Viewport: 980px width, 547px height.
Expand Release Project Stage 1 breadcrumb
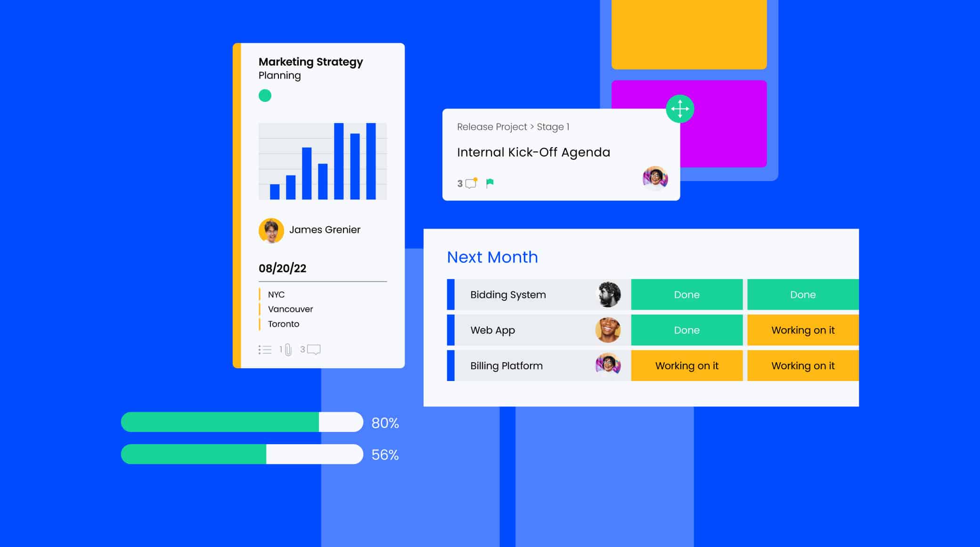513,127
